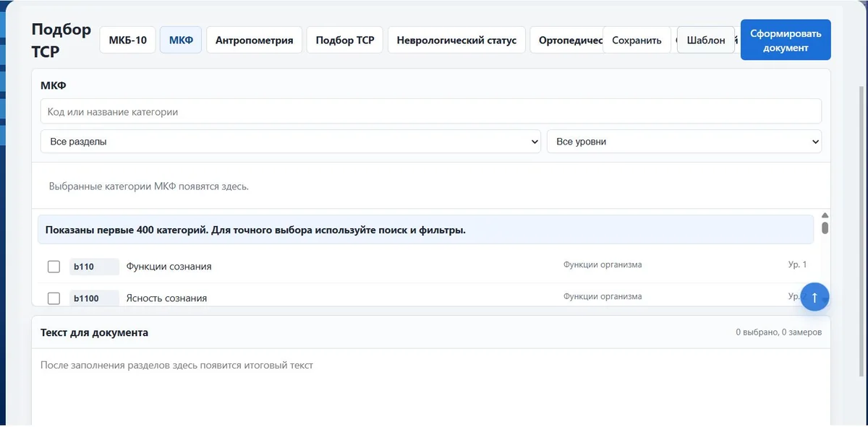Click the 0 выбрано, 0 замеров counter
868x427 pixels.
[x=778, y=332]
